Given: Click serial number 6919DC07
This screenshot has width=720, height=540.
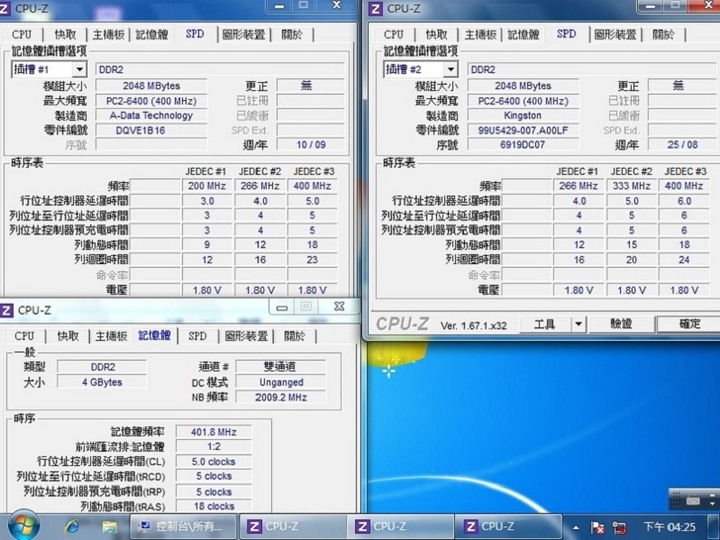Looking at the screenshot, I should coord(523,145).
